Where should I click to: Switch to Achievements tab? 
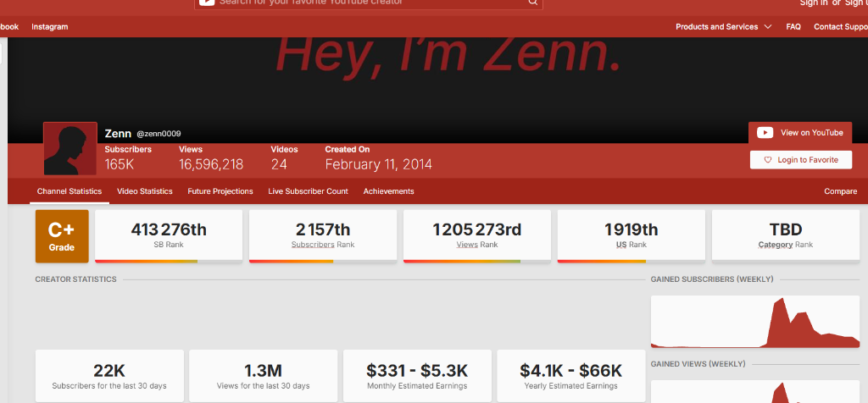[x=388, y=191]
